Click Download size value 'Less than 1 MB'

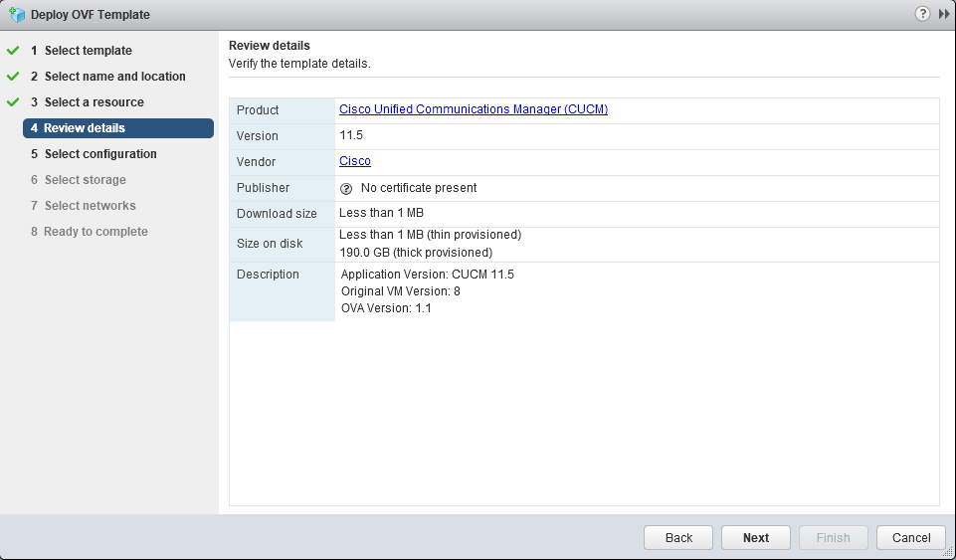tap(382, 213)
